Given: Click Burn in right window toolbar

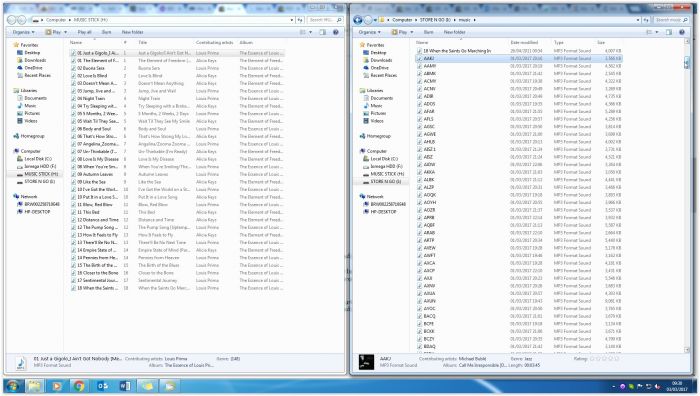Looking at the screenshot, I should pyautogui.click(x=429, y=32).
